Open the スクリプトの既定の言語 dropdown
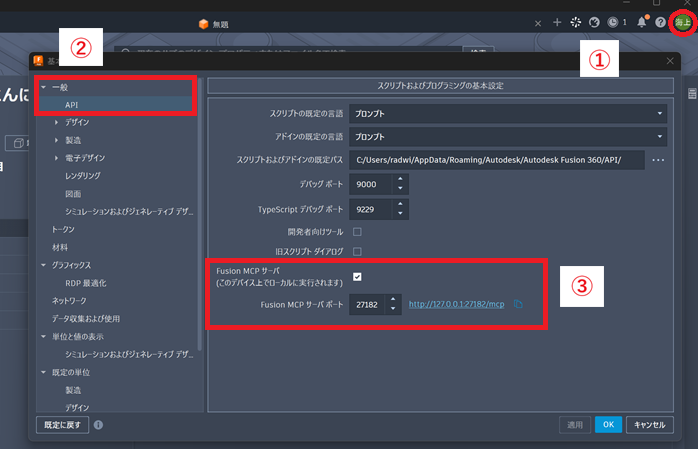 tap(508, 113)
